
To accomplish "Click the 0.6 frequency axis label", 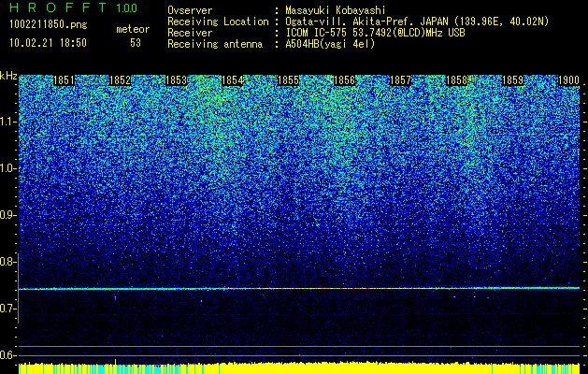I will point(7,355).
